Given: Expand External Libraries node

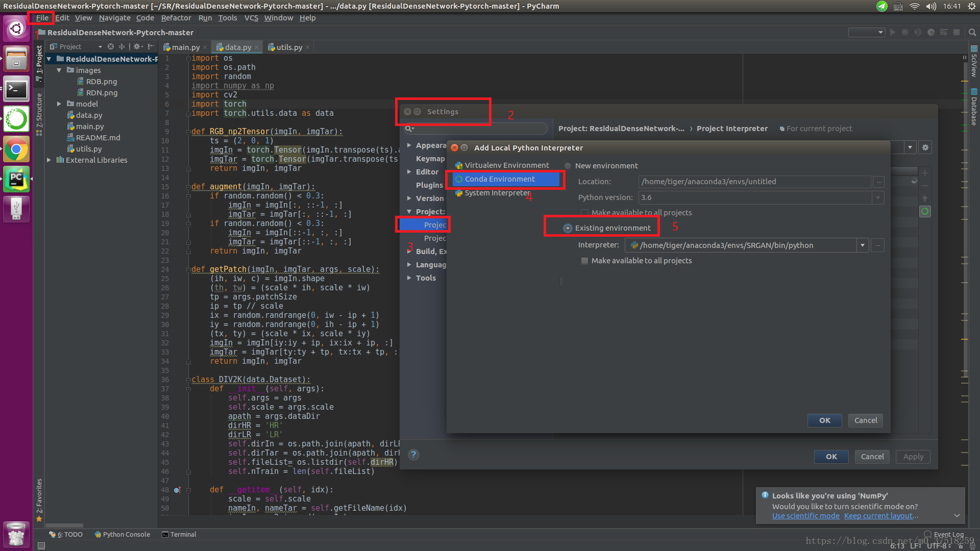Looking at the screenshot, I should [x=49, y=160].
